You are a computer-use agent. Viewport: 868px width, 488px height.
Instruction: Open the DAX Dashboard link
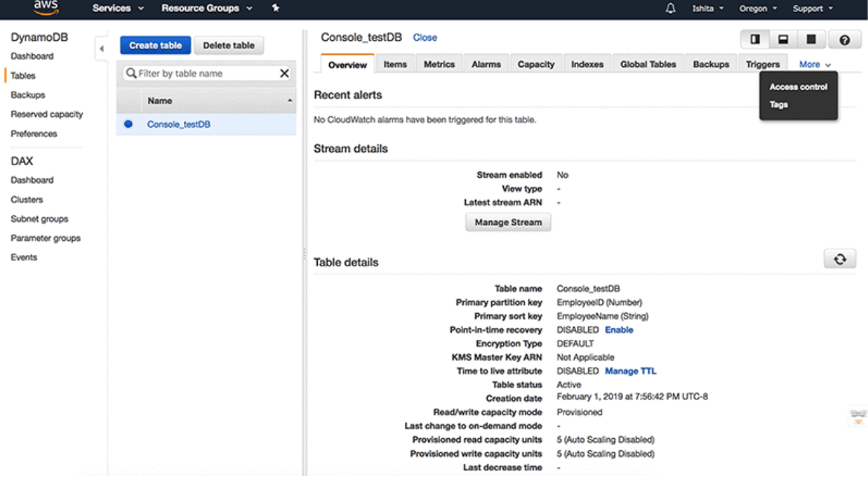32,180
